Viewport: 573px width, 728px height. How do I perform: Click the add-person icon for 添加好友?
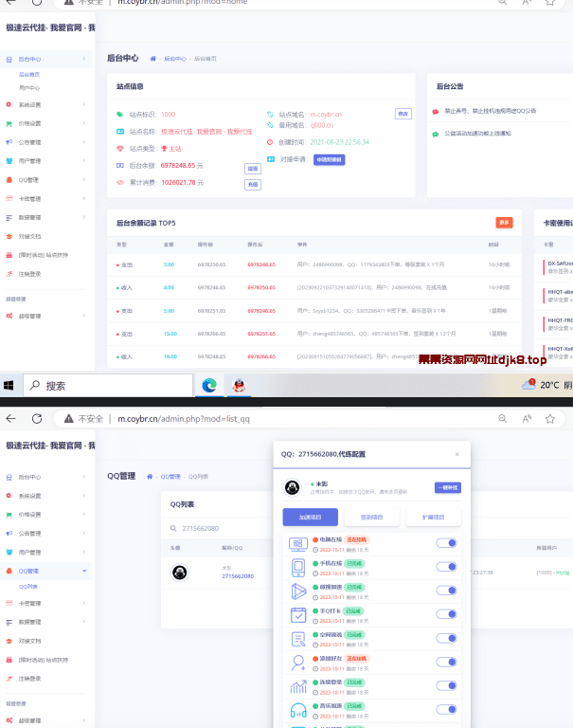(298, 663)
